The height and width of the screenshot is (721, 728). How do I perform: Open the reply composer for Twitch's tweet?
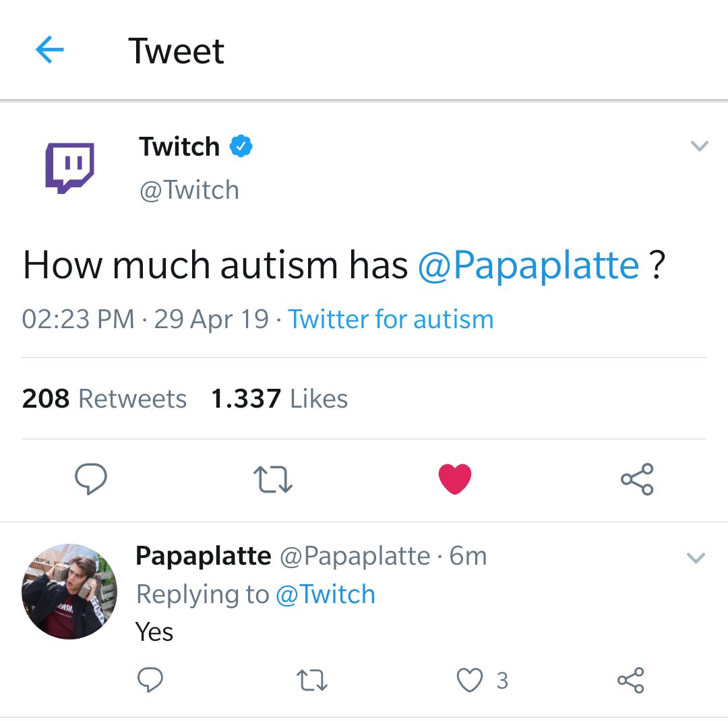(92, 479)
